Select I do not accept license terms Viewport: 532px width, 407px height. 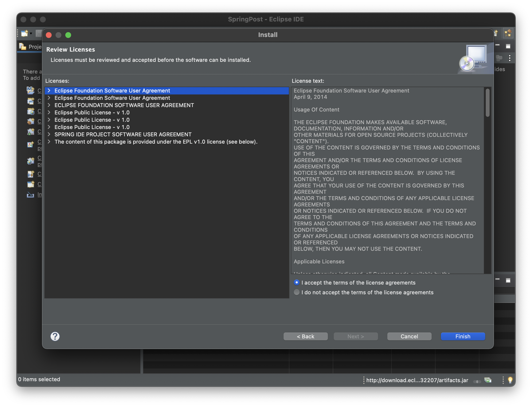point(297,292)
